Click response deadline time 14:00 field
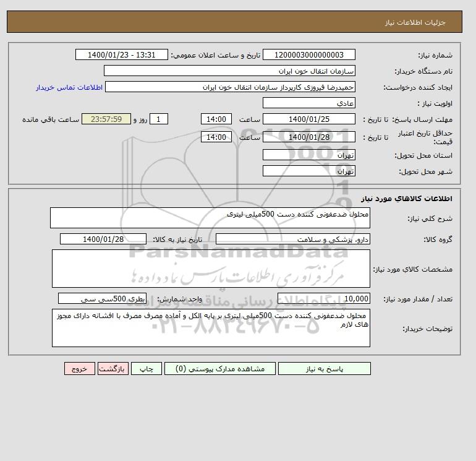The height and width of the screenshot is (461, 476). pos(216,119)
